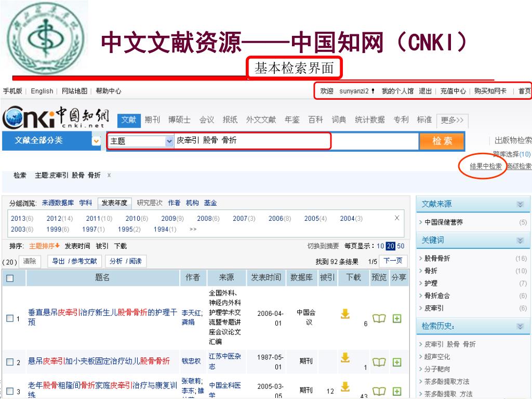Sort results by 发表时间

(77, 246)
